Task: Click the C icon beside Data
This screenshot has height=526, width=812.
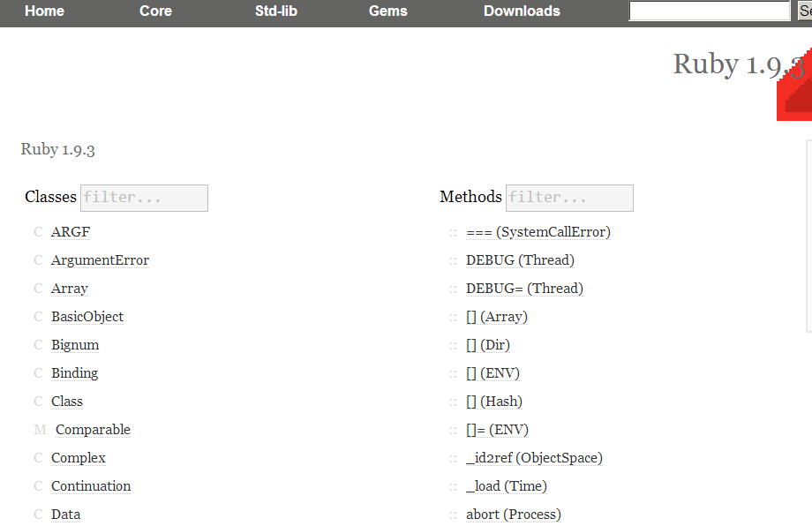Action: [38, 515]
